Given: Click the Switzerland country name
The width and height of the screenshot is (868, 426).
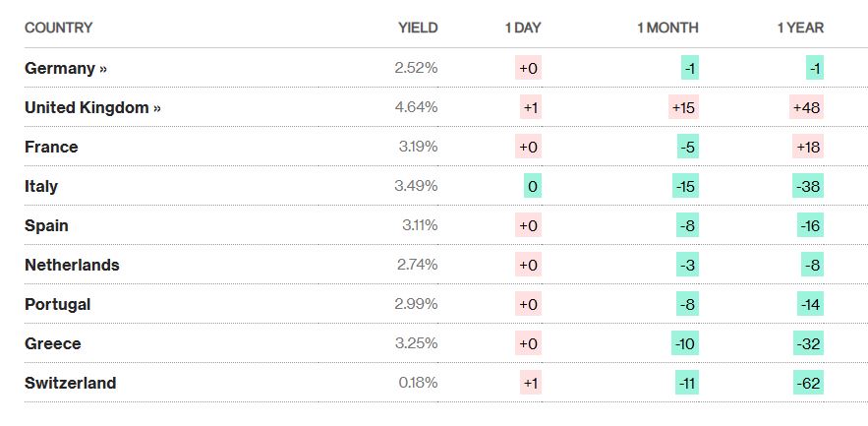Looking at the screenshot, I should (x=70, y=384).
